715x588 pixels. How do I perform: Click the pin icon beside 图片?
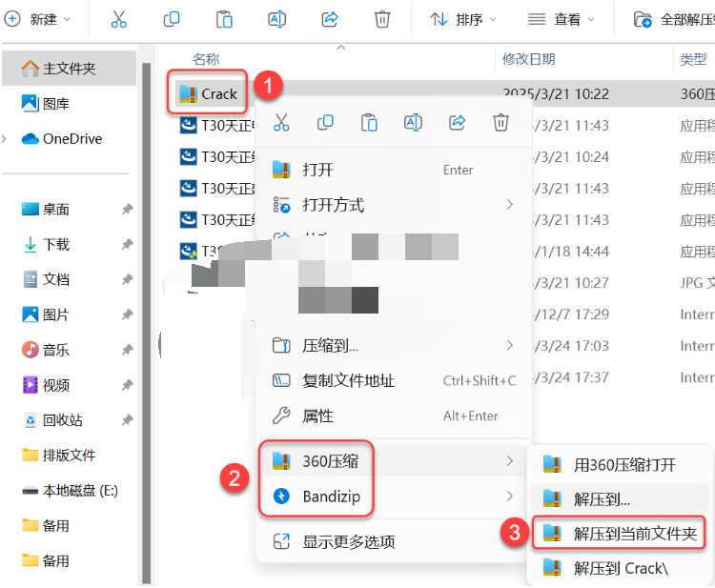(x=127, y=314)
